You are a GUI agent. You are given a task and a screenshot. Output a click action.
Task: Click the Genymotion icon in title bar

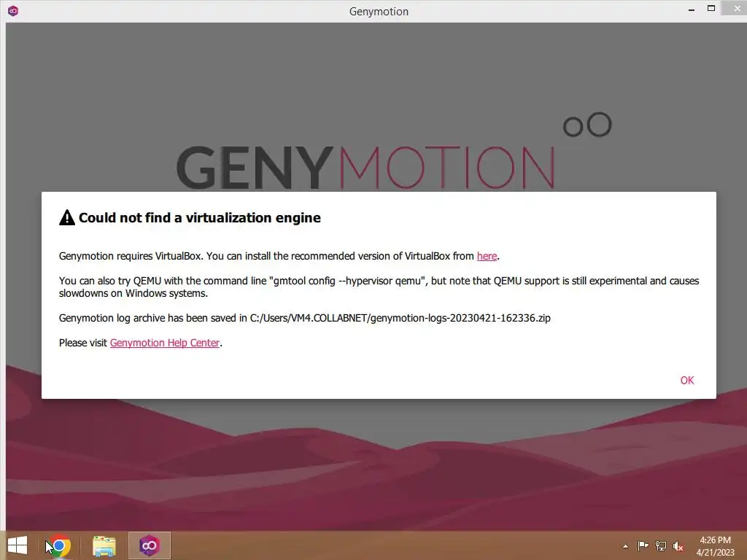[x=13, y=10]
